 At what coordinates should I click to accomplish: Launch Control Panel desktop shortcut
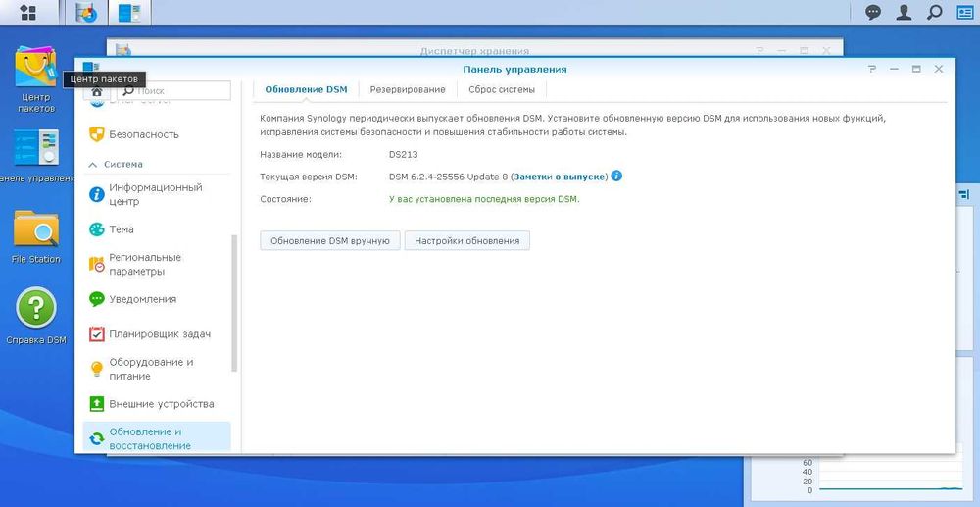(35, 156)
